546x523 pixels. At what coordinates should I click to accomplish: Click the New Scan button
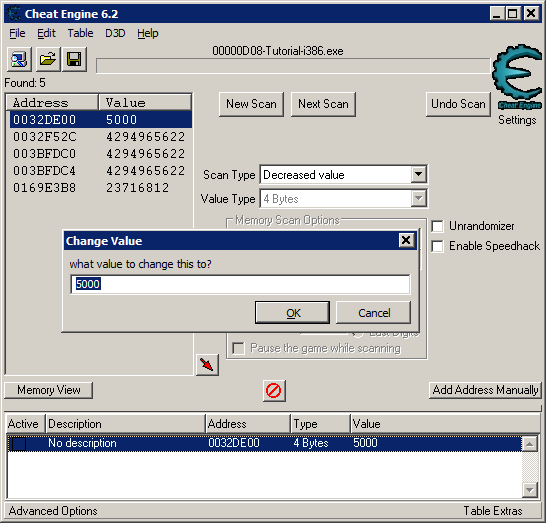pos(251,104)
